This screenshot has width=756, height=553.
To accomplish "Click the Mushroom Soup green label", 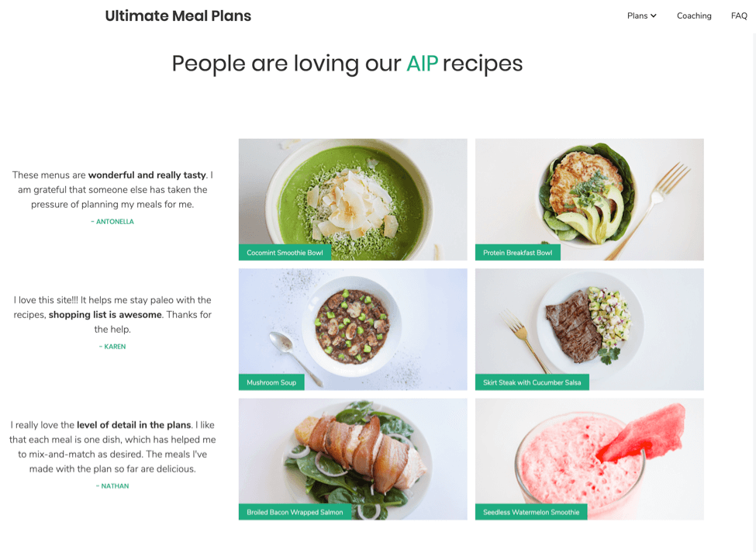I will point(271,382).
